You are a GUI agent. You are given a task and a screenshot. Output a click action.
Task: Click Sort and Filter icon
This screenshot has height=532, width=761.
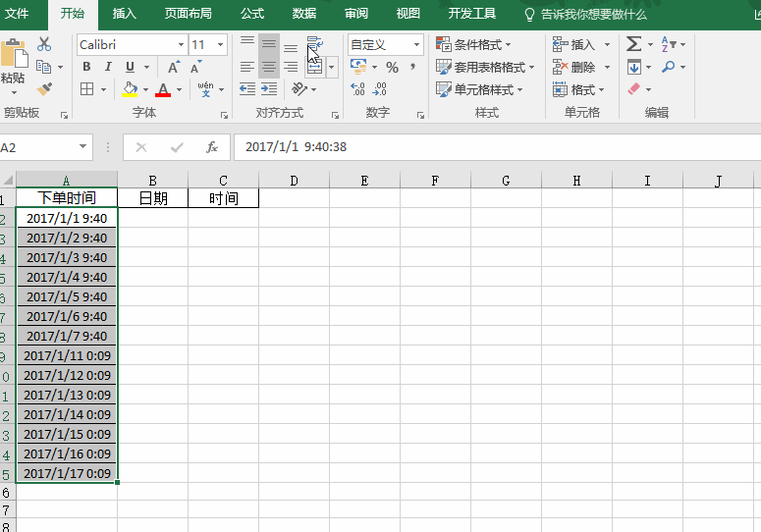(x=669, y=44)
